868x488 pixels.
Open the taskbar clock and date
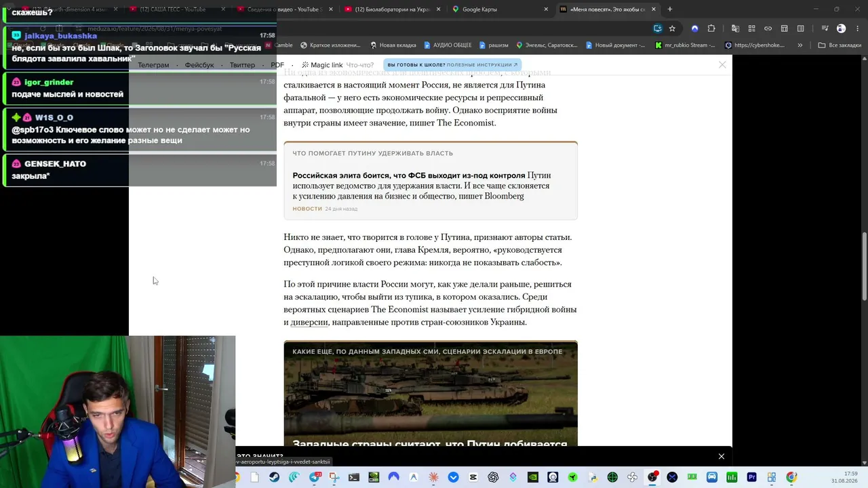click(844, 477)
